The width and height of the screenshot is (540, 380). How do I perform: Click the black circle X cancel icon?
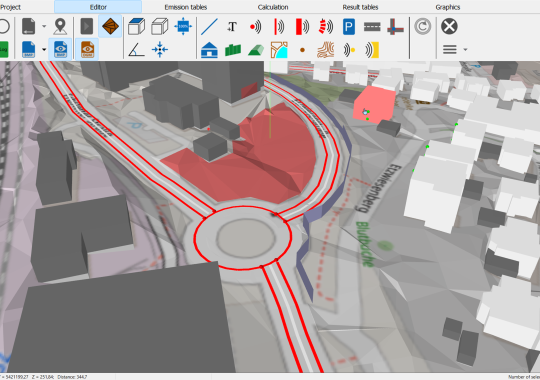(x=449, y=26)
